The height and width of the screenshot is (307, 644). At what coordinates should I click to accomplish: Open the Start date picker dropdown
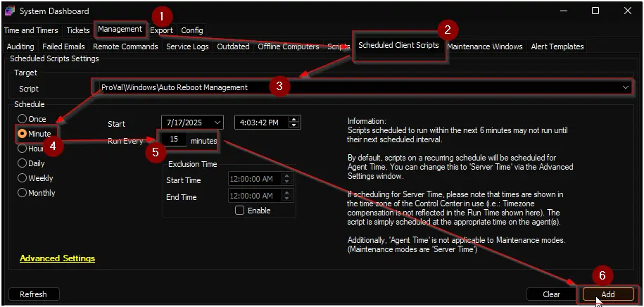[215, 122]
